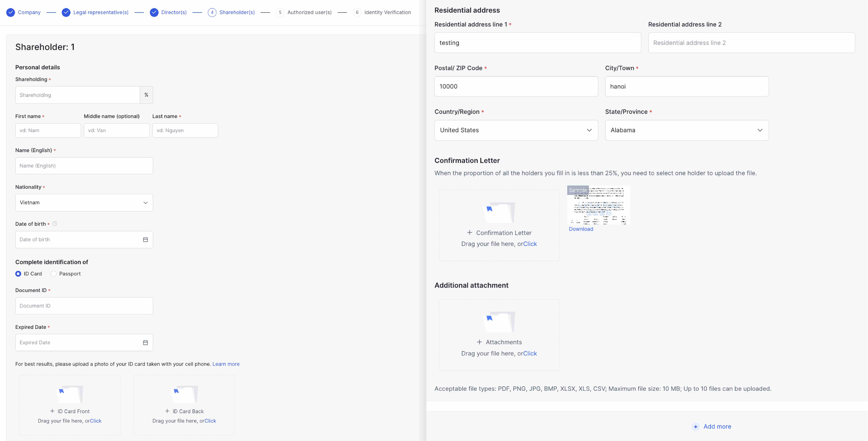
Task: Click the Click link for Confirmation Letter
Action: coord(530,244)
